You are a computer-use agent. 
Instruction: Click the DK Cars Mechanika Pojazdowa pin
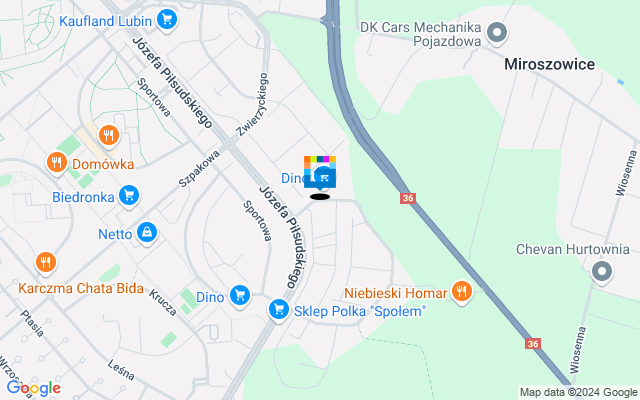click(x=497, y=32)
